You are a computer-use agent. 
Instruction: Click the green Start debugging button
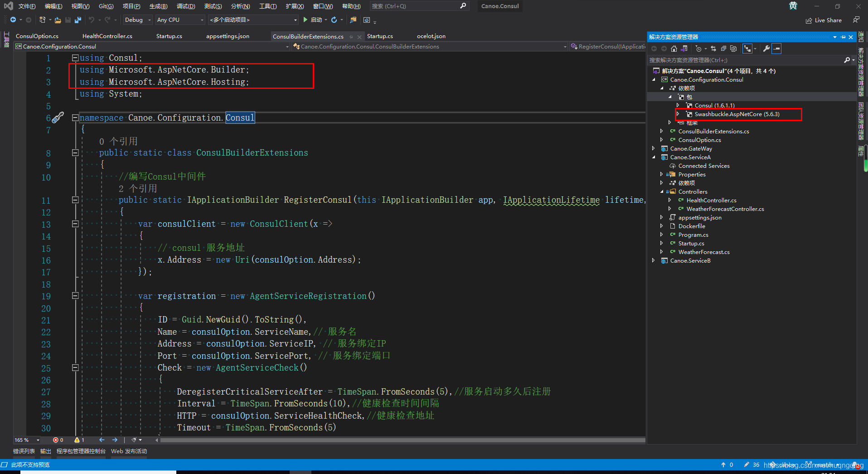313,20
